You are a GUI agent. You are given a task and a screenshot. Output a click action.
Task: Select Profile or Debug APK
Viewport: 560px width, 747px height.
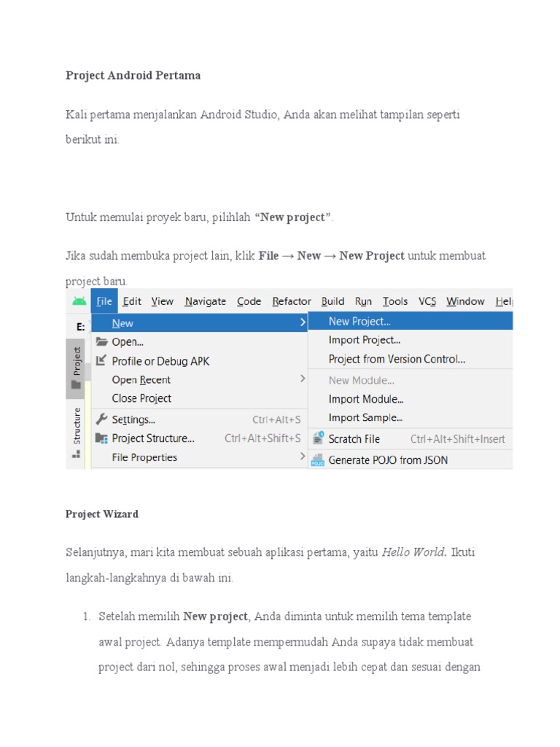tap(200, 360)
